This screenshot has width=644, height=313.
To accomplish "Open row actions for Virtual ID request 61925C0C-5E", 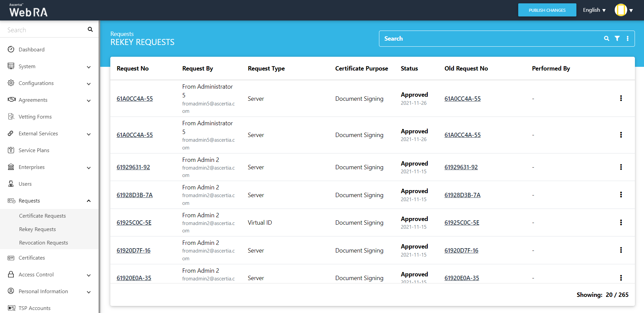I will [x=621, y=223].
